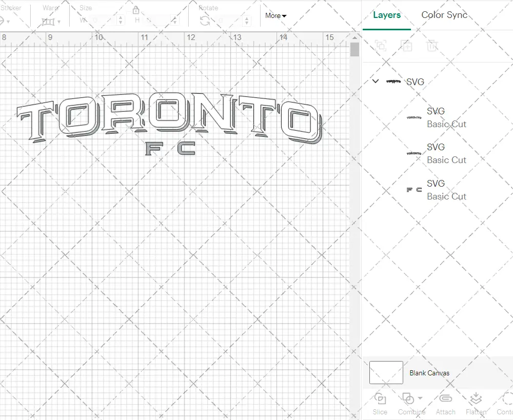The height and width of the screenshot is (420, 513).
Task: Click the Attach tool
Action: 445,404
